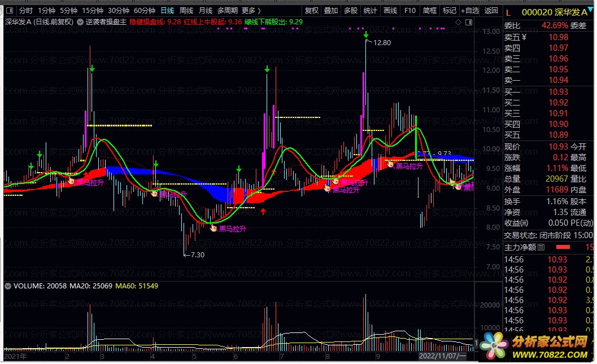Click the 叠加 overlay button
Viewport: 597px width, 364px height.
coord(331,11)
